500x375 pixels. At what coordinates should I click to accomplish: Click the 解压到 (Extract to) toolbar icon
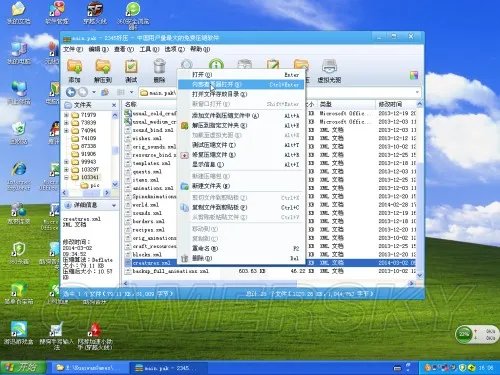(x=103, y=71)
